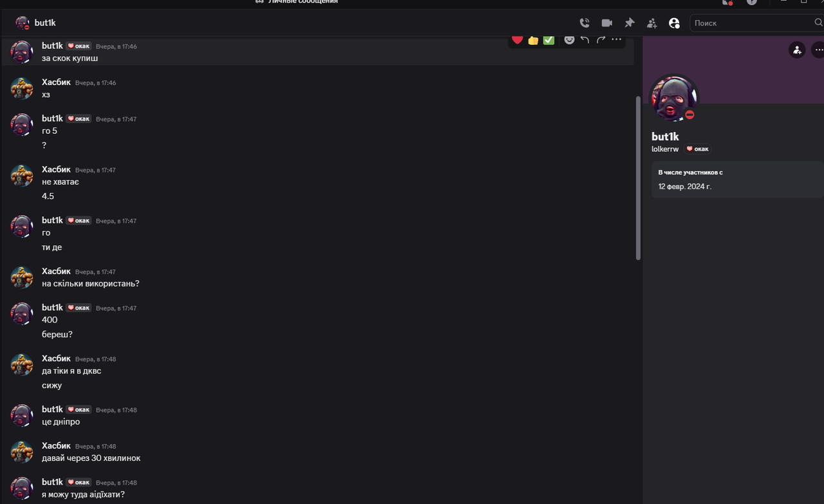Screen dimensions: 824x504
Task: Click Хасбик username above 'хз'
Action: point(56,82)
